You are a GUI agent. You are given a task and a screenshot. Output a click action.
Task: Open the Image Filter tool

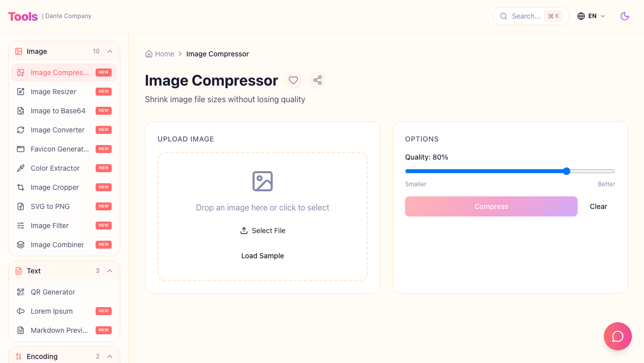coord(50,226)
